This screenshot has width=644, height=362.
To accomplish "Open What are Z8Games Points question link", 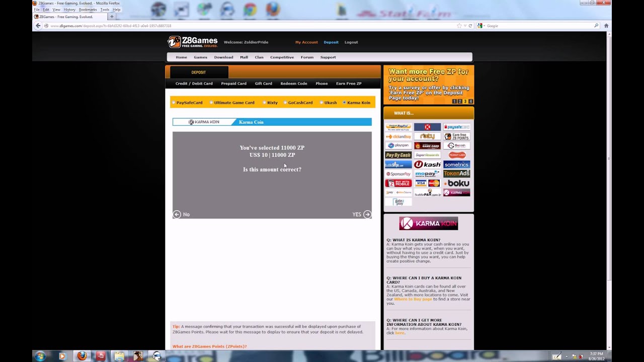I will coord(210,346).
